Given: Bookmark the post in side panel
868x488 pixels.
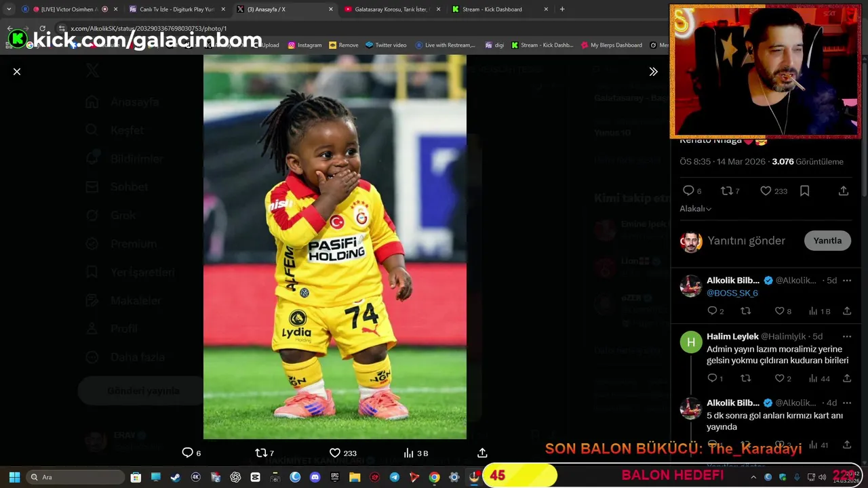Looking at the screenshot, I should coord(804,191).
